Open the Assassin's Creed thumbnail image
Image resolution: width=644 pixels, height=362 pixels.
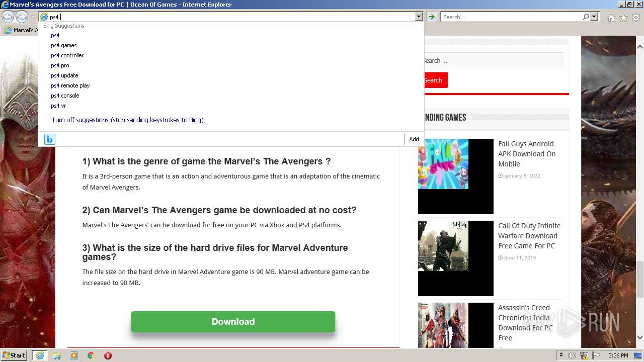[456, 325]
